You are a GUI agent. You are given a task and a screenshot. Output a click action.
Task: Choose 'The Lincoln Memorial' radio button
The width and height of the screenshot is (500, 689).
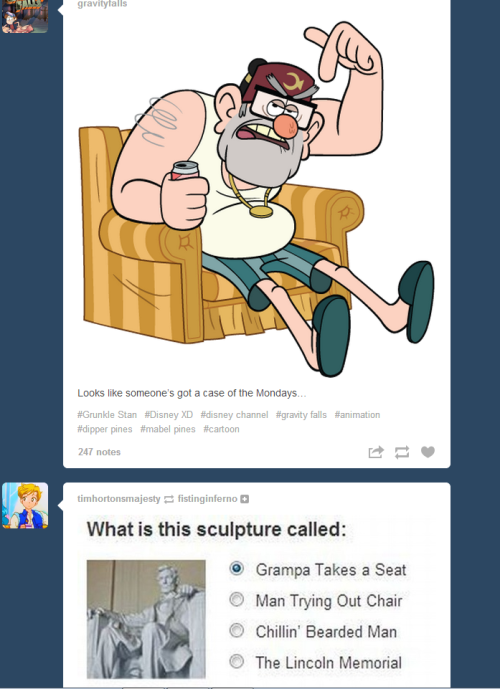pos(236,661)
